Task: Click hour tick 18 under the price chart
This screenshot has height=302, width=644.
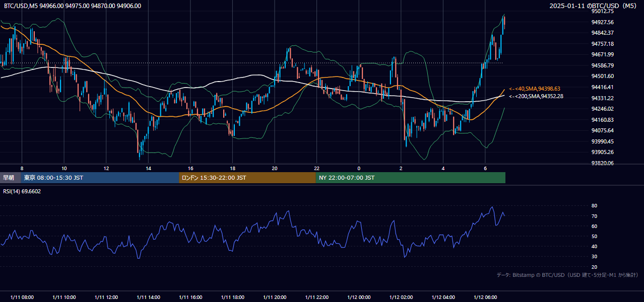Action: point(232,168)
